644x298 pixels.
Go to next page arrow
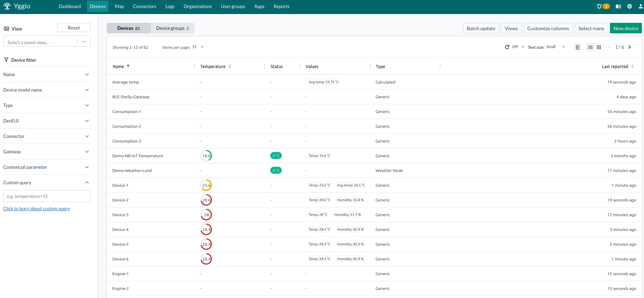point(630,47)
